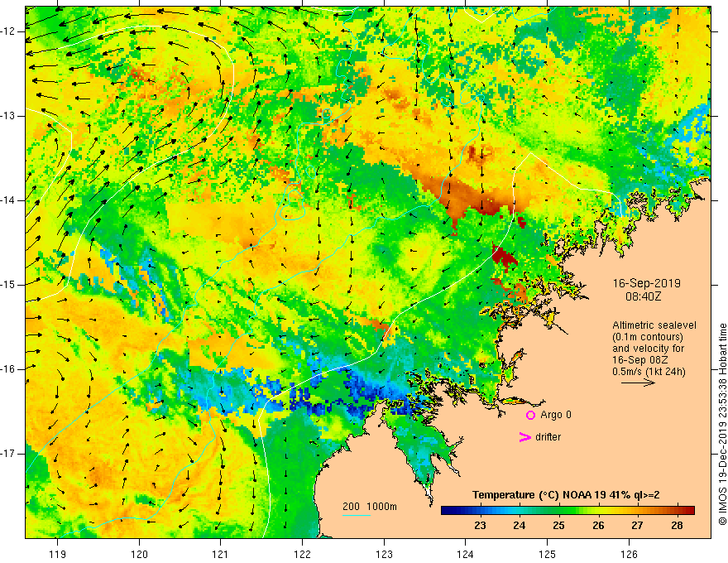This screenshot has height=563, width=728.
Task: Click the longitude 125 axis label
Action: (x=548, y=554)
